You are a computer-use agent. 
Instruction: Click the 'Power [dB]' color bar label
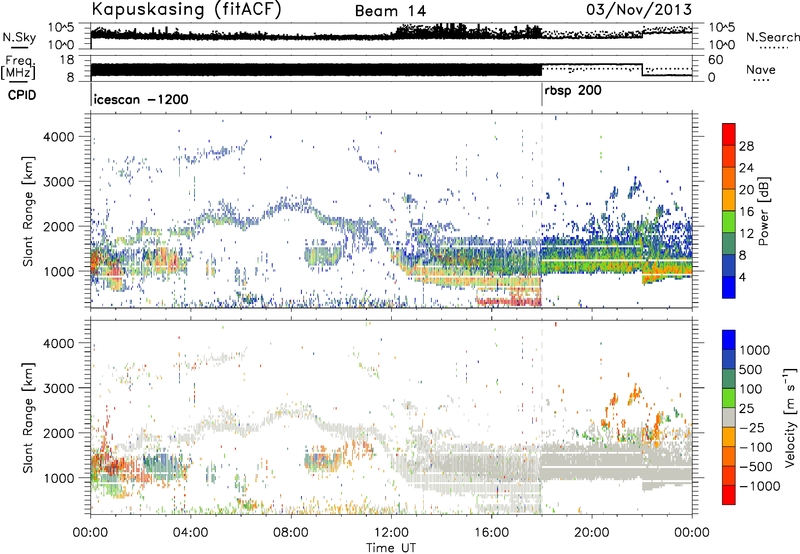763,211
